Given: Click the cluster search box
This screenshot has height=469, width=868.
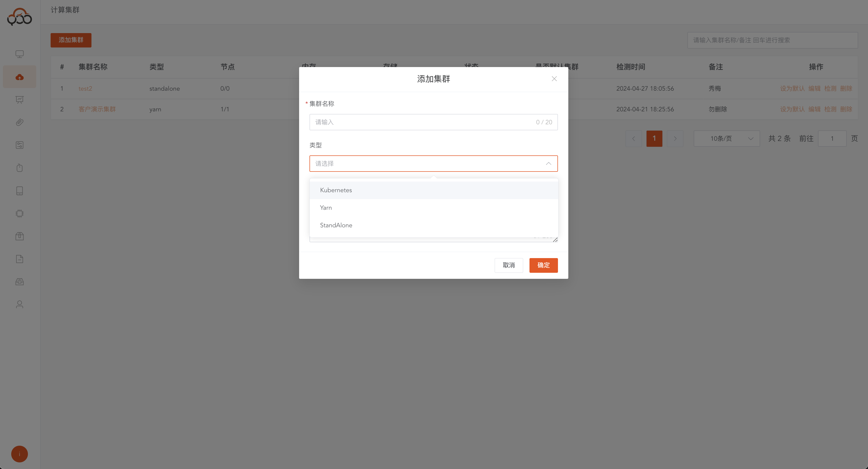Looking at the screenshot, I should tap(772, 40).
